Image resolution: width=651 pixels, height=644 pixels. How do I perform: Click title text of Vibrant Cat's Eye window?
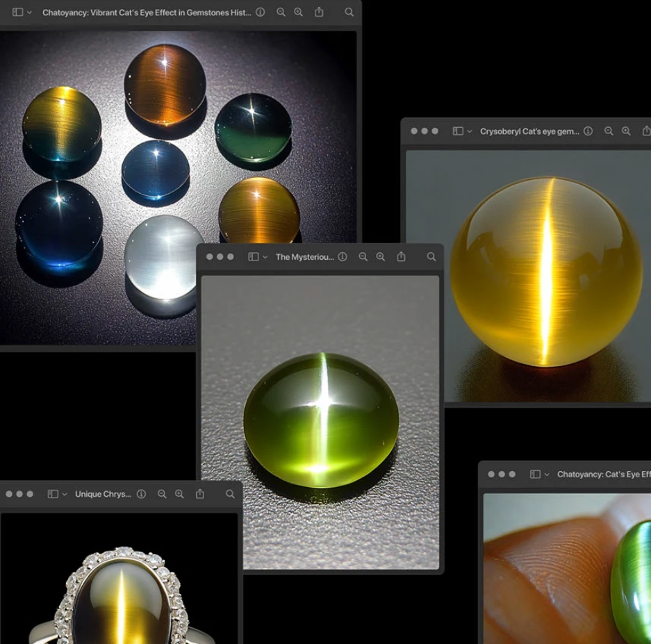click(x=147, y=13)
